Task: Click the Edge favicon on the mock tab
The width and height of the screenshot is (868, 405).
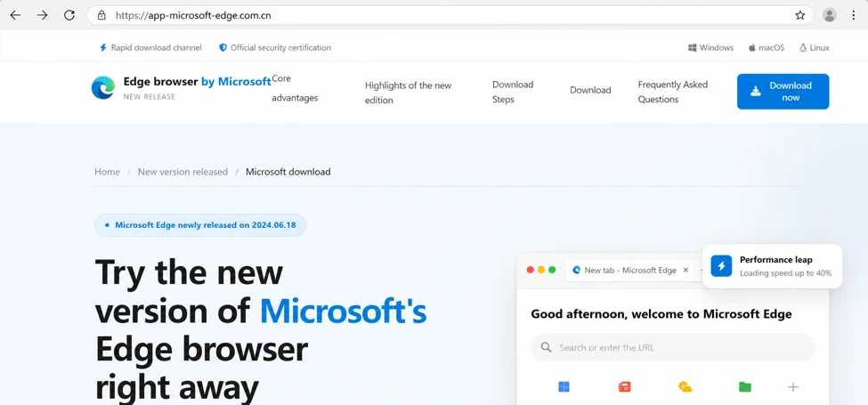Action: point(576,270)
